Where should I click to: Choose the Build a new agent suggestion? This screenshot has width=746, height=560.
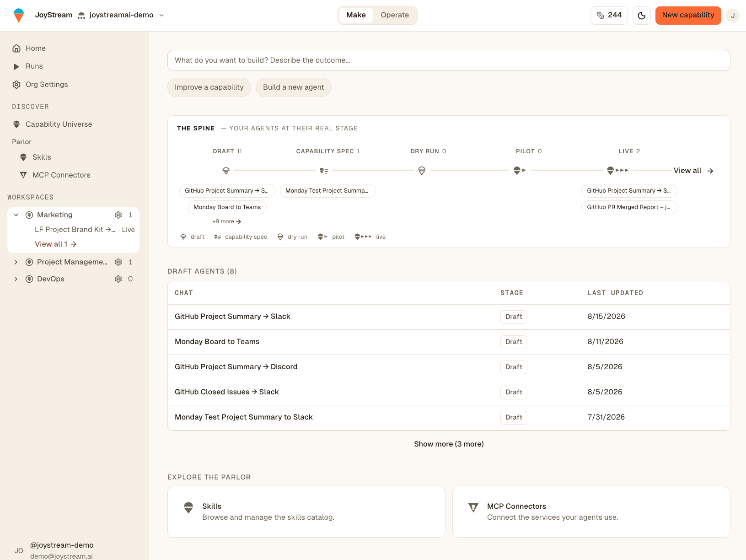pyautogui.click(x=293, y=87)
